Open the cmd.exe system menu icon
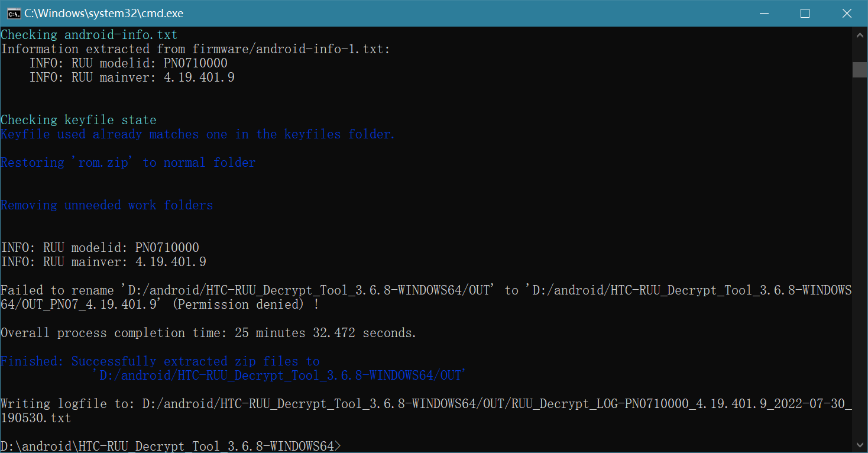Image resolution: width=868 pixels, height=453 pixels. click(13, 13)
